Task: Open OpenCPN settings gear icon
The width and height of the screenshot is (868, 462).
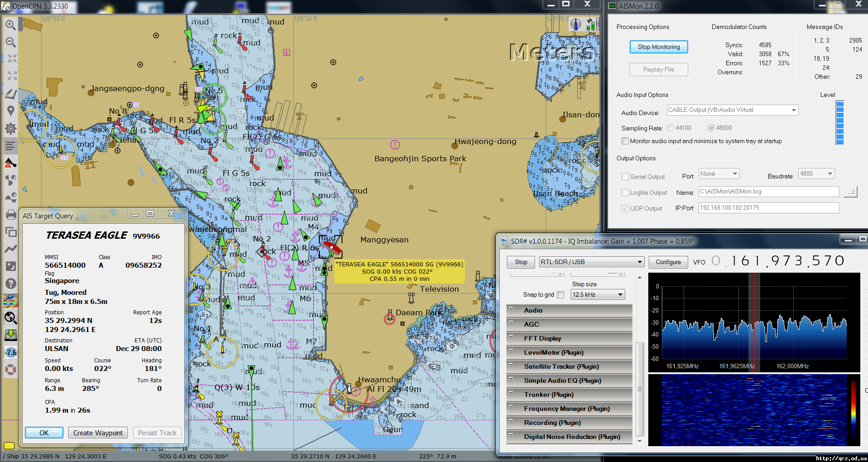Action: click(x=10, y=129)
